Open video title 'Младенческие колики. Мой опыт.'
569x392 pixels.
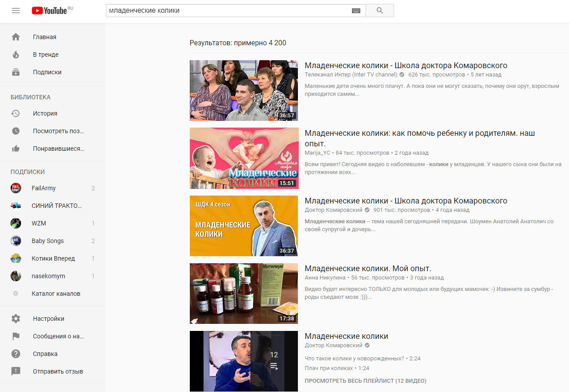tap(368, 269)
